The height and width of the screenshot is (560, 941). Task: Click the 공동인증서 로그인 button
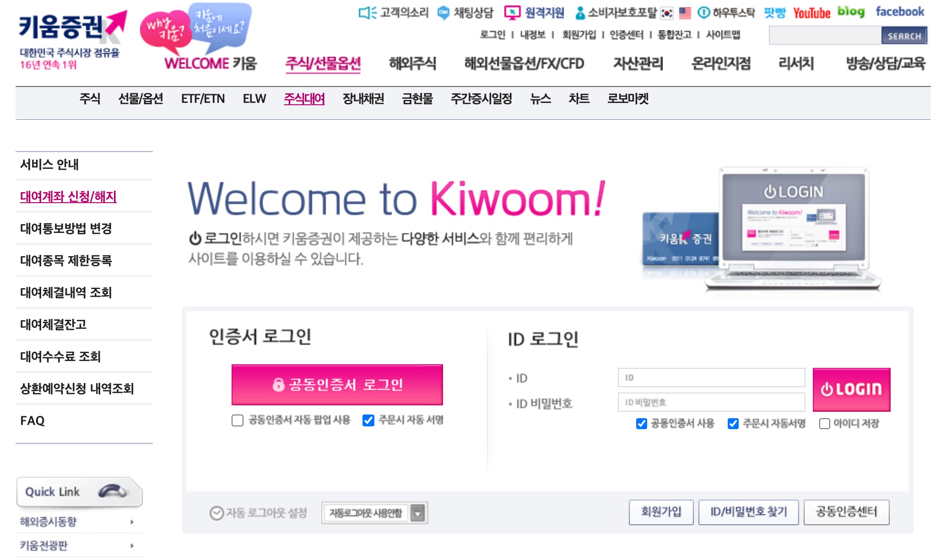coord(337,385)
